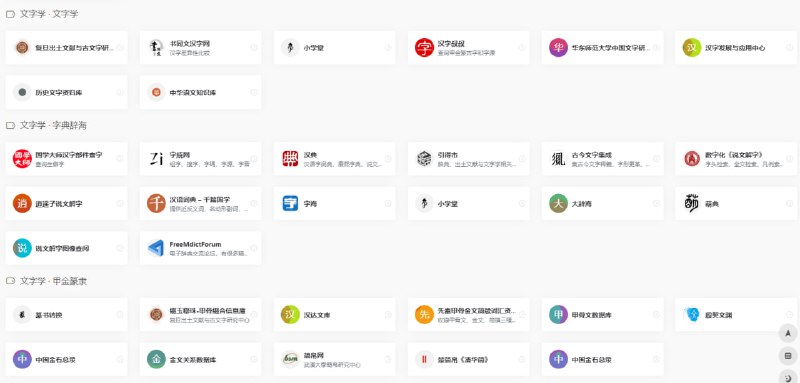This screenshot has height=383, width=800.
Task: Open the 古今文字集成 link title
Action: pos(592,155)
